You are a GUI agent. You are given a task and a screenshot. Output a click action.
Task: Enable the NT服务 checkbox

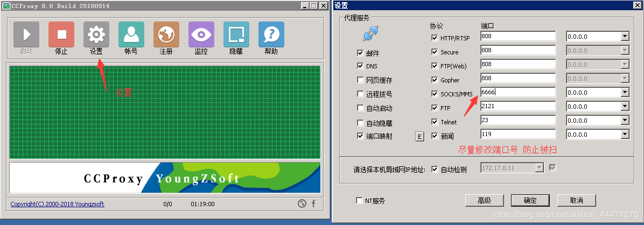pos(359,201)
